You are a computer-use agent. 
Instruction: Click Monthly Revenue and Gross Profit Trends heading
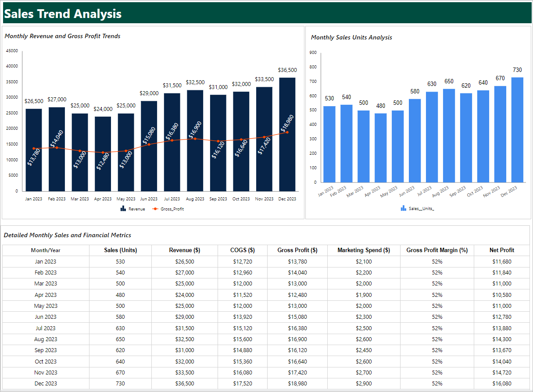point(62,36)
